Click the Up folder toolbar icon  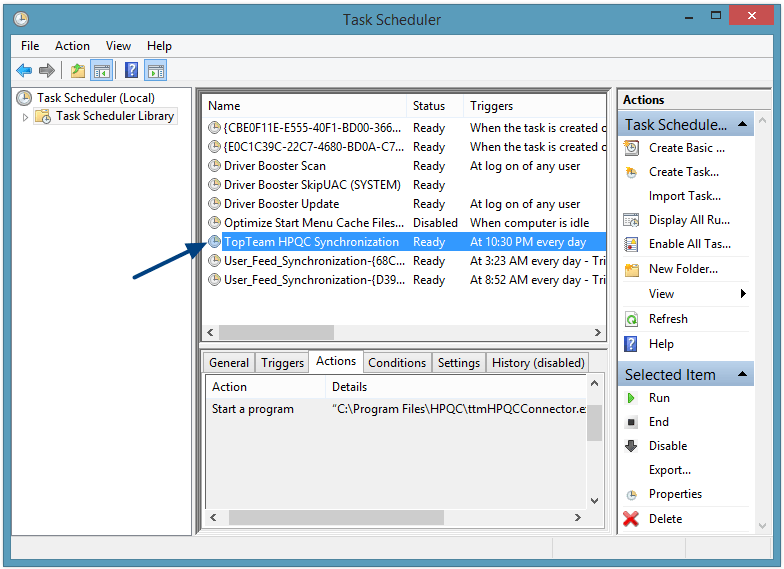[77, 70]
